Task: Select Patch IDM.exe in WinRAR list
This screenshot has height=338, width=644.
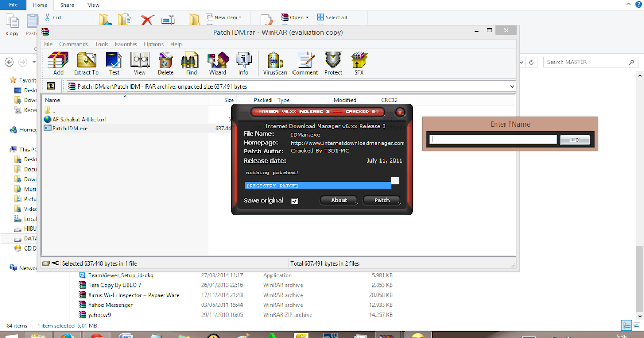Action: (x=70, y=129)
